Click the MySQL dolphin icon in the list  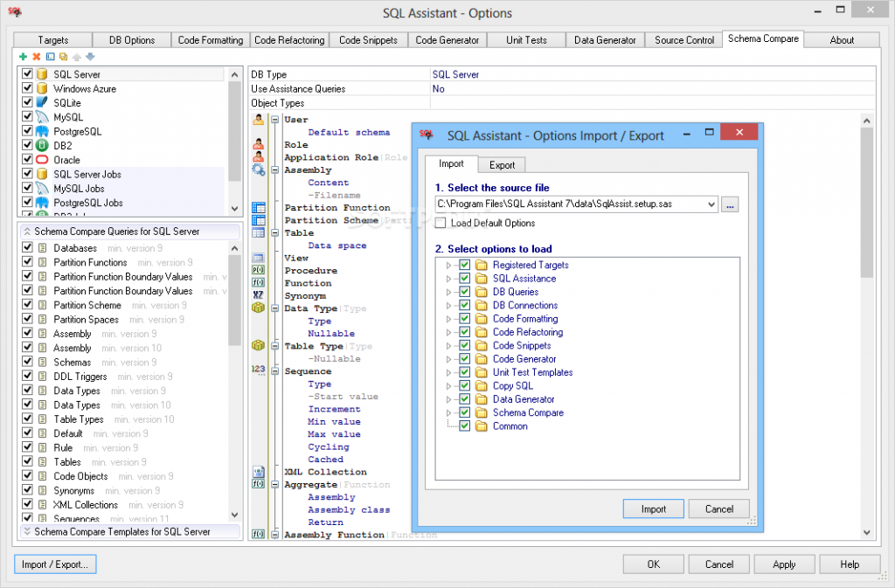coord(41,117)
